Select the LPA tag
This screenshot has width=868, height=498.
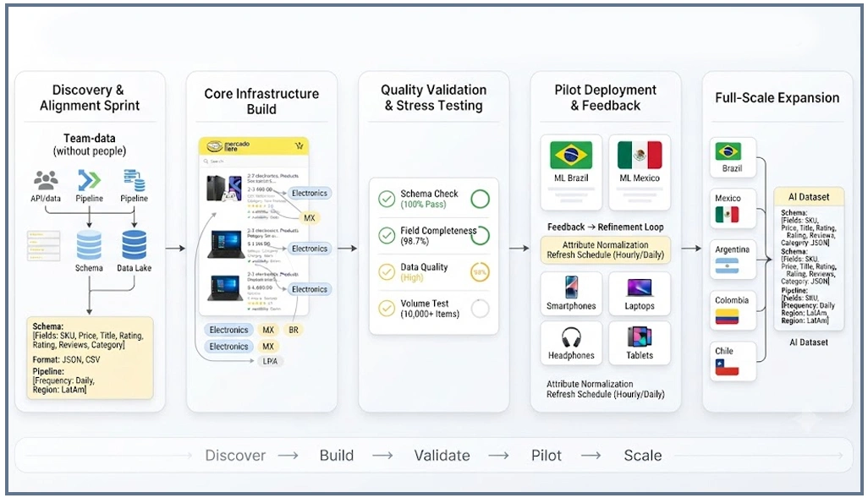click(x=270, y=361)
